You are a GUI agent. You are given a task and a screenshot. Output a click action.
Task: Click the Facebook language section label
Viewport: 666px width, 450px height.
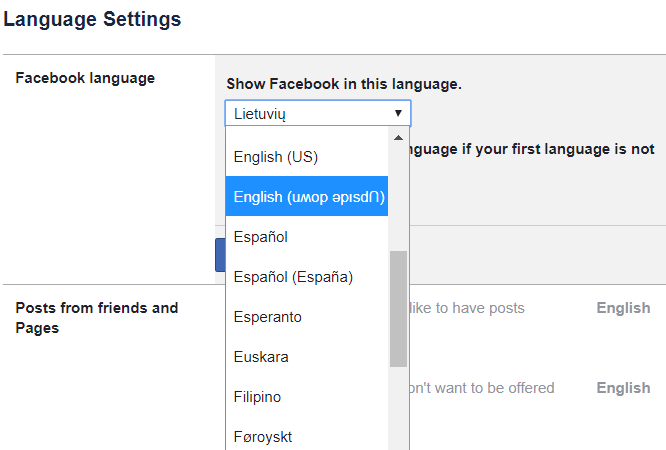tap(85, 78)
